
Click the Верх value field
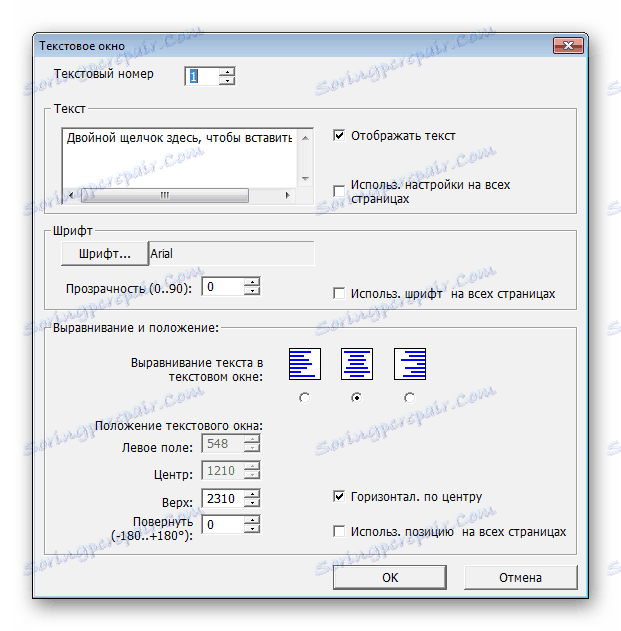[x=223, y=498]
